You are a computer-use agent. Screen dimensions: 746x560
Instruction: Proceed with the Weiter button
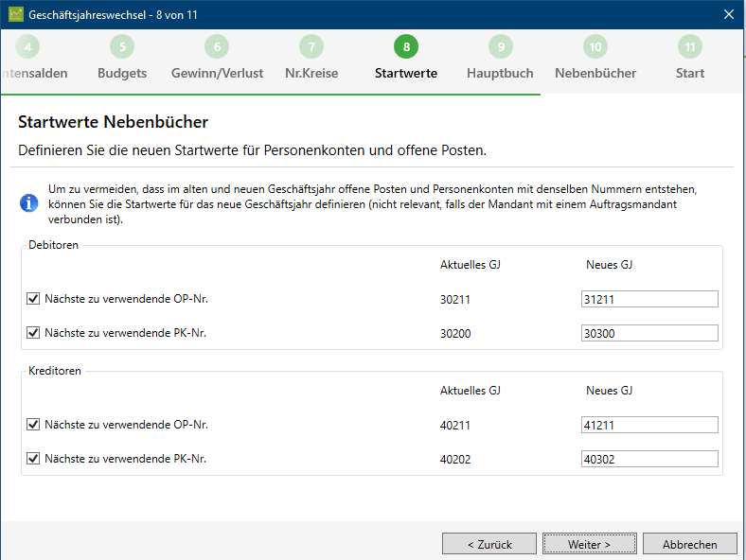pyautogui.click(x=590, y=544)
